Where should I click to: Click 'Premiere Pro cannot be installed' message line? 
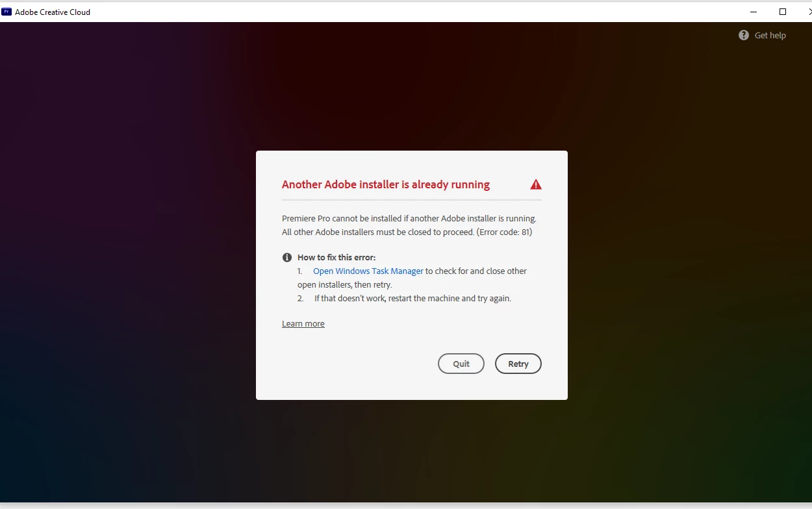click(409, 218)
